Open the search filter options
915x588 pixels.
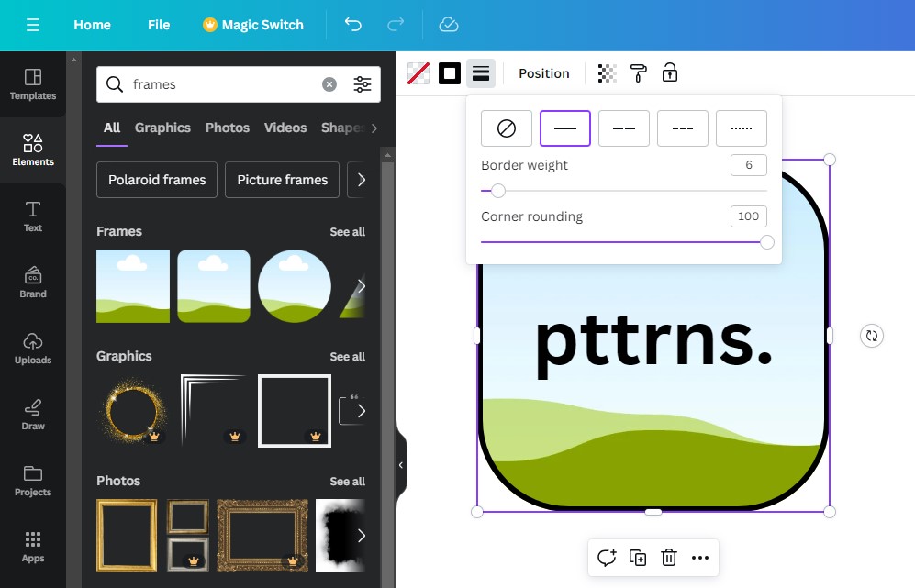pyautogui.click(x=363, y=84)
